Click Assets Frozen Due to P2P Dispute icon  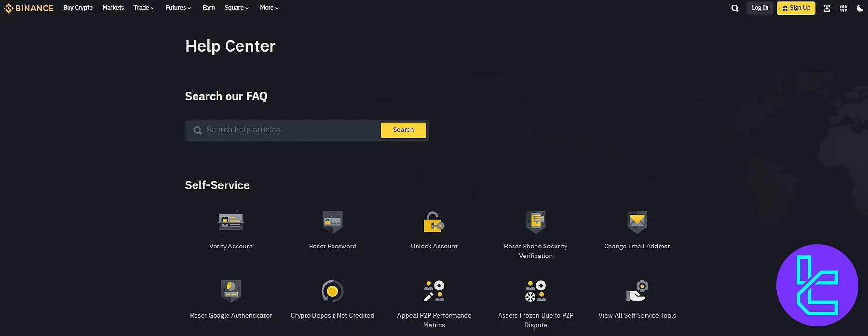(535, 291)
